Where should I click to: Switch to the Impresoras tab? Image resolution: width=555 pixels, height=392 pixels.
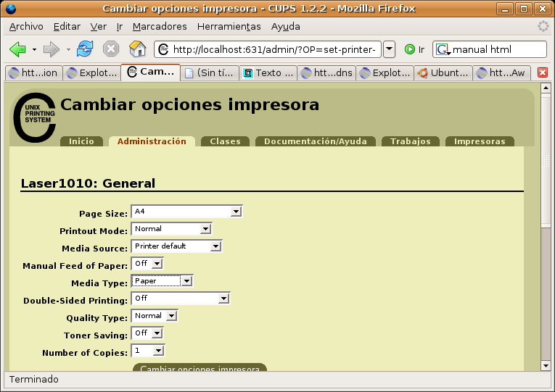480,141
